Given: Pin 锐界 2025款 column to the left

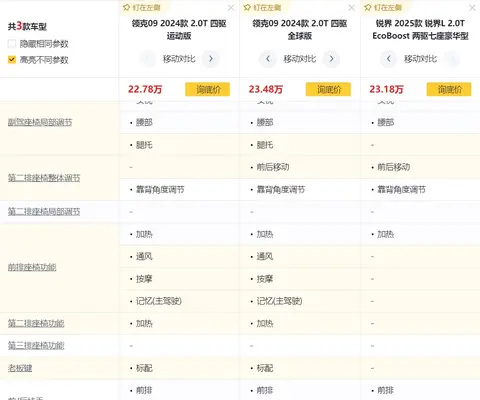Looking at the screenshot, I should pos(383,7).
